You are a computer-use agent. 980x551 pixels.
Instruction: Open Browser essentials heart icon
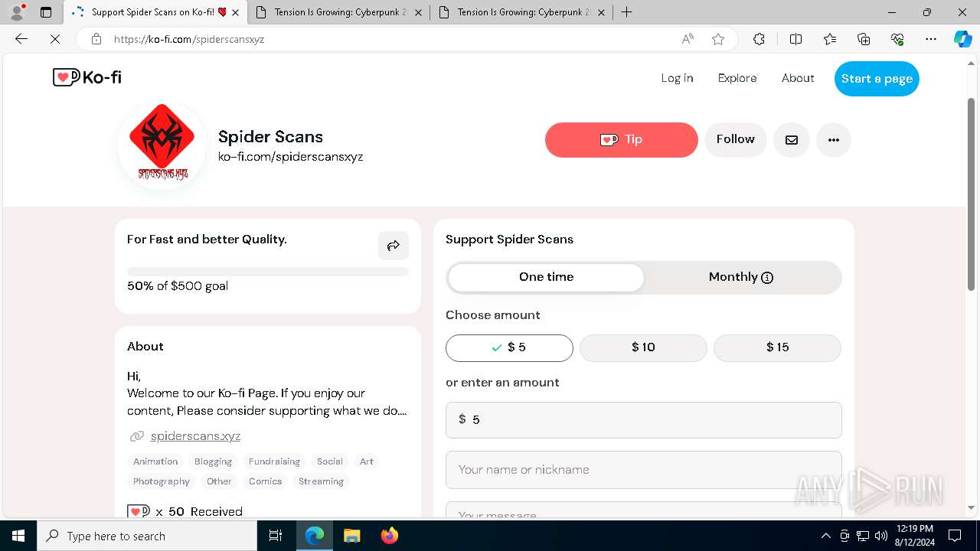click(x=897, y=39)
